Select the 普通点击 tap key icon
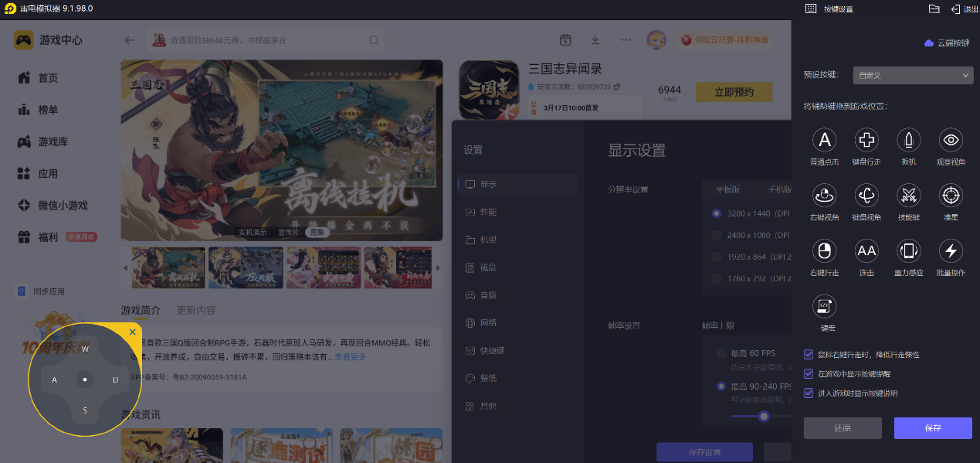Viewport: 980px width, 463px height. click(824, 140)
